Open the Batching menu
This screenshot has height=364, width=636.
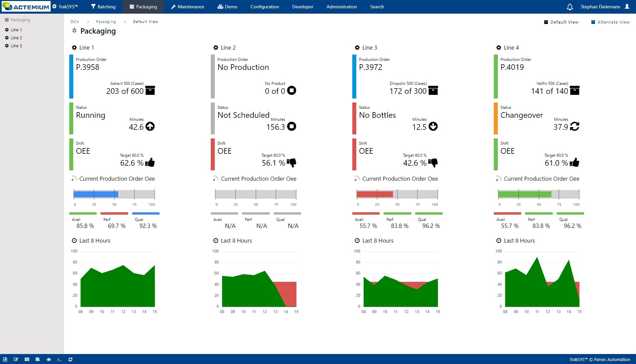[x=103, y=7]
